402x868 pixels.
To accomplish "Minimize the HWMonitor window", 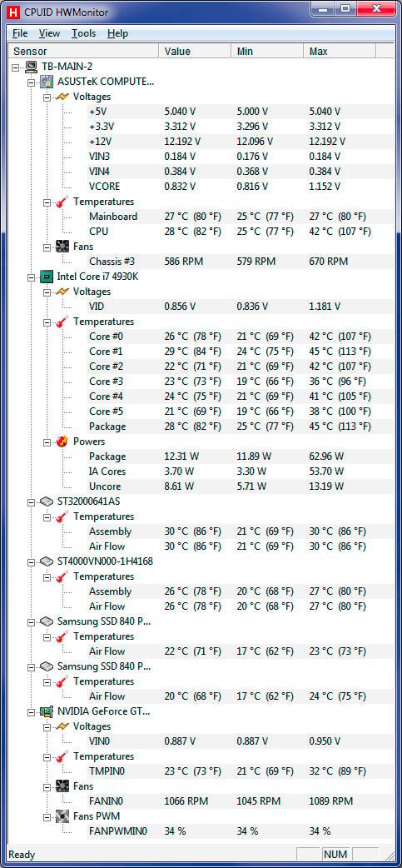I will (x=320, y=9).
